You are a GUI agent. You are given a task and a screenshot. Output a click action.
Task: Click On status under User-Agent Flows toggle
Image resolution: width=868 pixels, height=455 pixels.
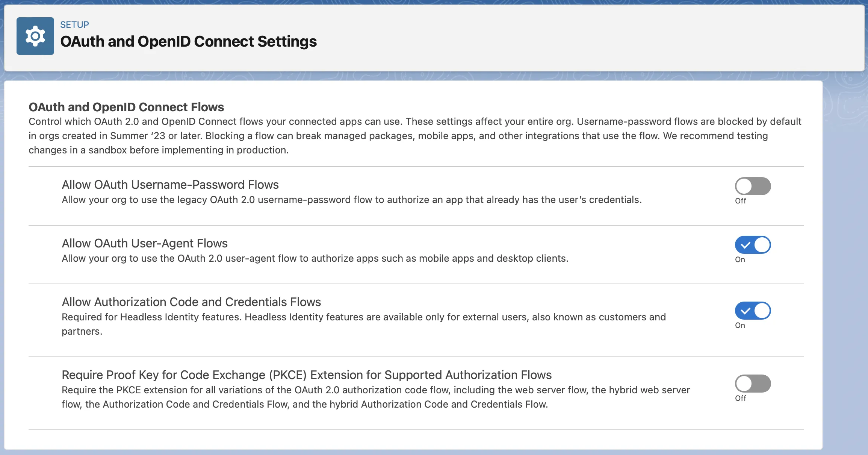click(x=740, y=259)
